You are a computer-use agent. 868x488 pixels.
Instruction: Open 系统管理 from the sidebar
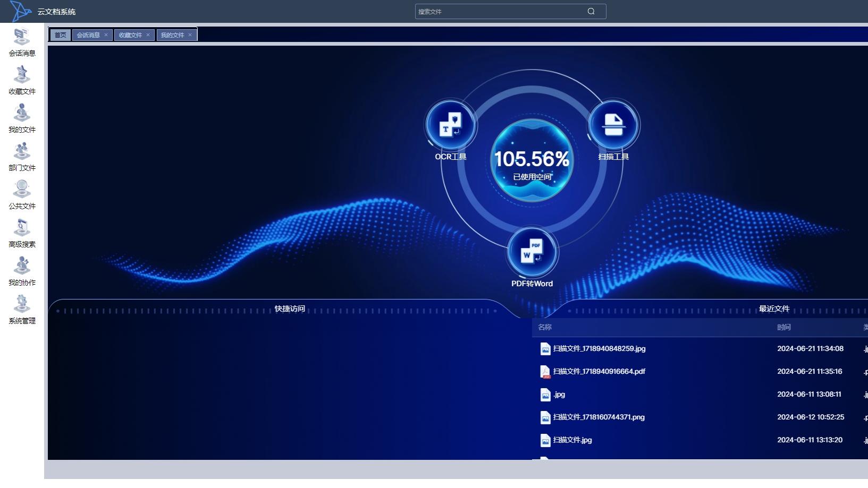22,304
